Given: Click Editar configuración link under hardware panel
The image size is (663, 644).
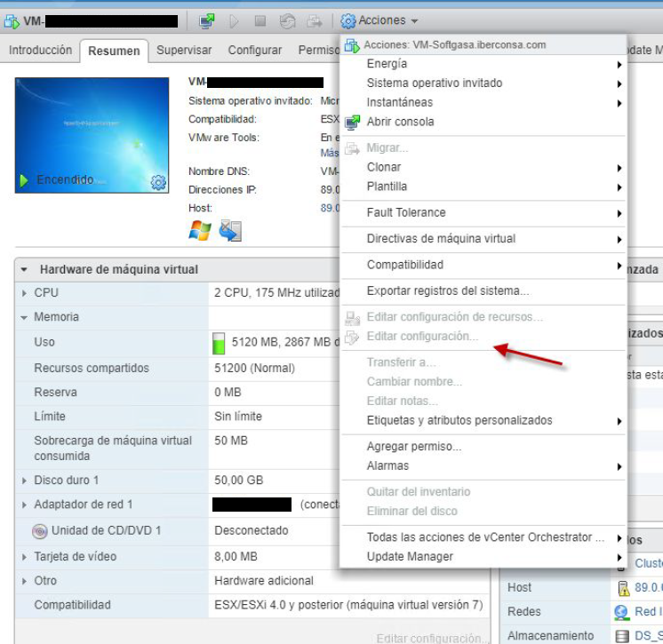Looking at the screenshot, I should coord(431,638).
